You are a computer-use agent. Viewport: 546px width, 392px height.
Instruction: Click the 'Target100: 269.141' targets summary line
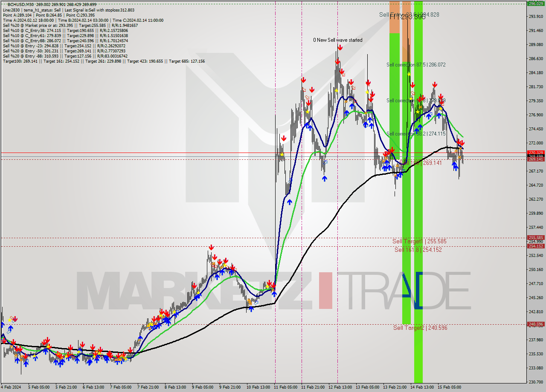[x=104, y=61]
